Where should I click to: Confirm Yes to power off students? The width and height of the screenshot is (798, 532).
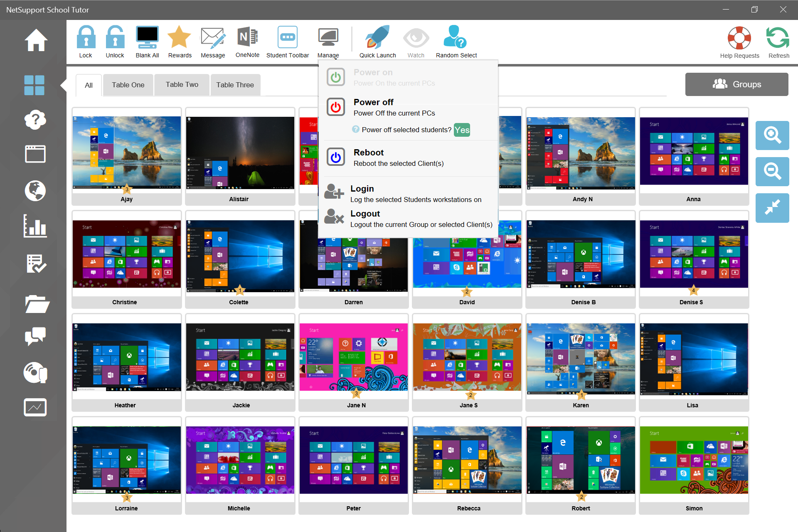coord(462,130)
